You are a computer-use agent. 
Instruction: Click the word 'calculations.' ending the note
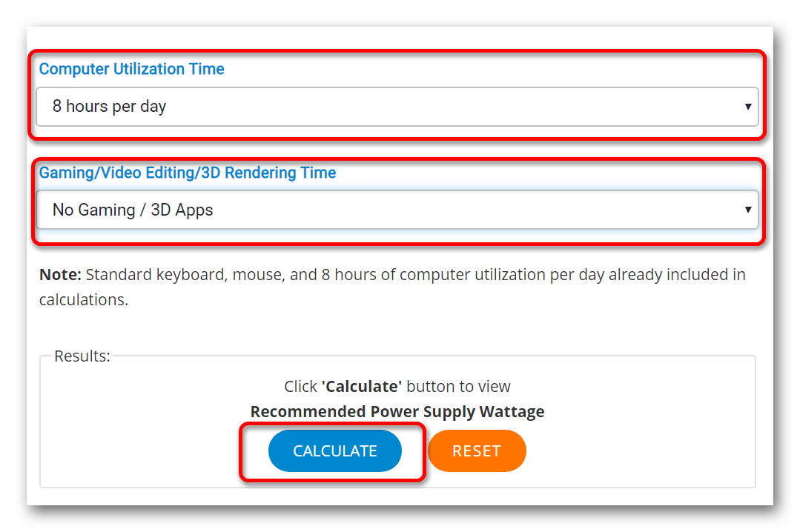point(84,300)
